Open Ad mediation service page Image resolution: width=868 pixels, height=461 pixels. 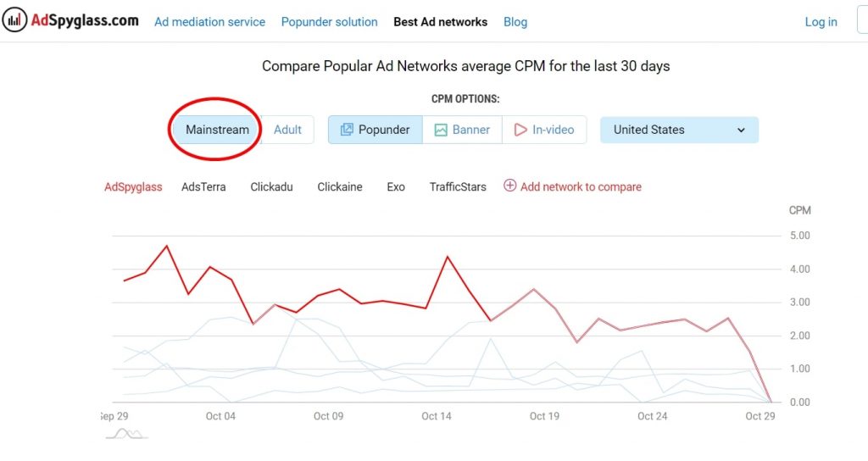tap(210, 21)
